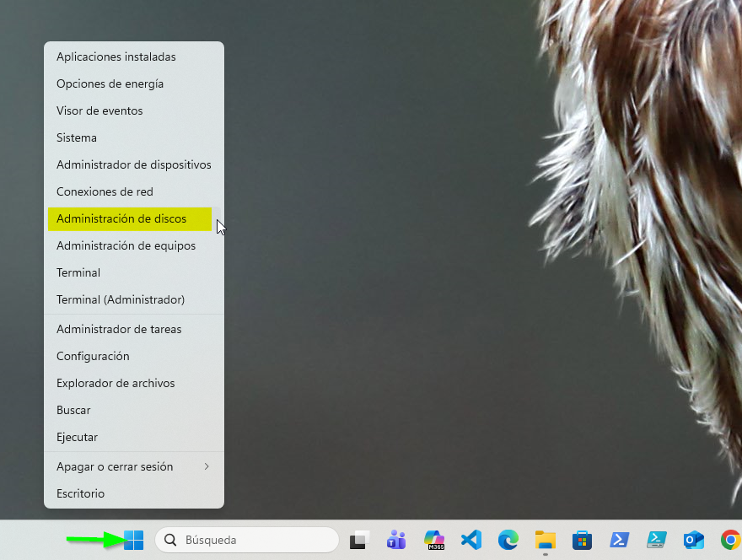
Task: Expand the Apagar o cerrar sesión submenu
Action: pos(114,466)
